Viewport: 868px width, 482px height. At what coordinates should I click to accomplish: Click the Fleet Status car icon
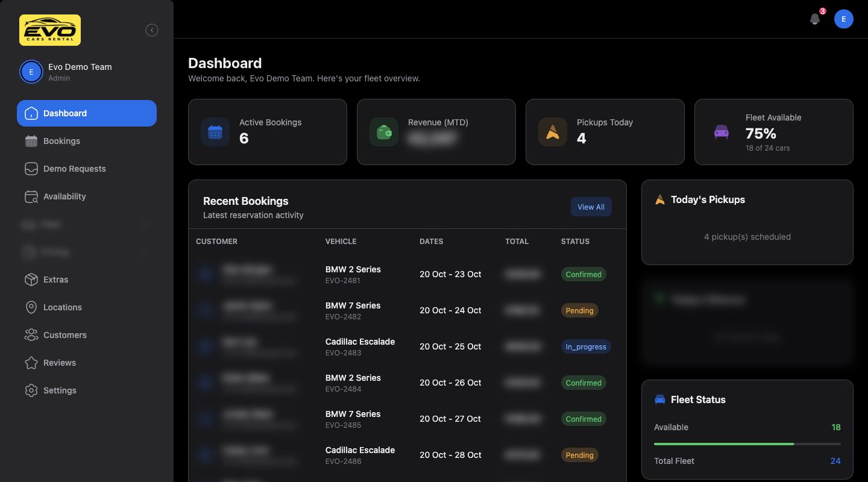(x=660, y=399)
